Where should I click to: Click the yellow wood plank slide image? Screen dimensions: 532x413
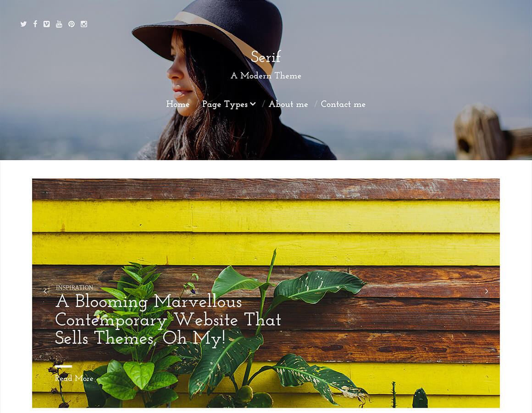click(x=266, y=293)
